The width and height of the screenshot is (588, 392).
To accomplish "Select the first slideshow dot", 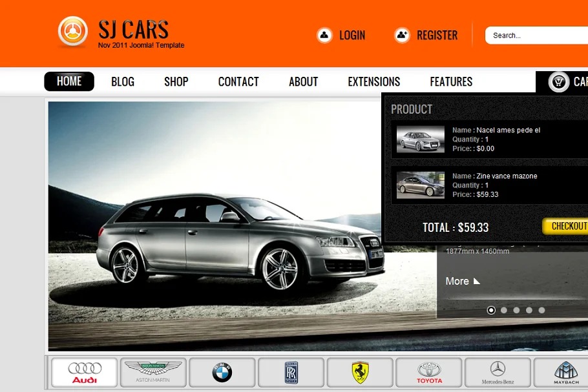I will (x=491, y=311).
